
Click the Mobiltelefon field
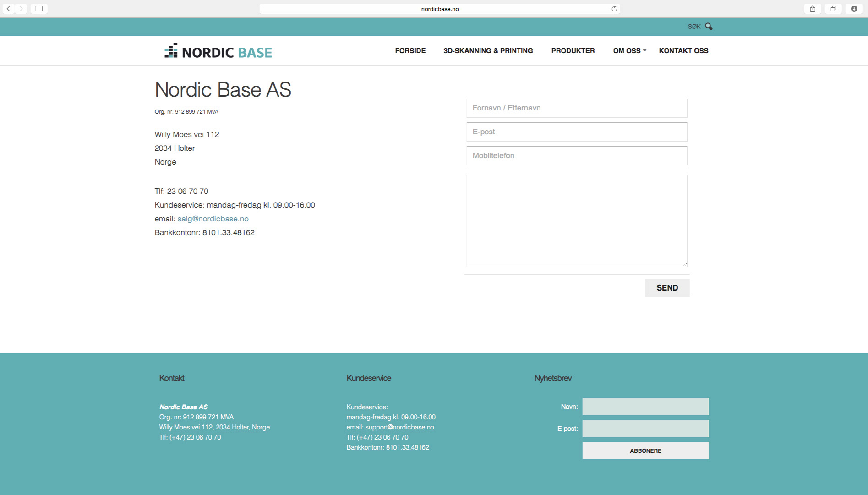[x=577, y=156]
